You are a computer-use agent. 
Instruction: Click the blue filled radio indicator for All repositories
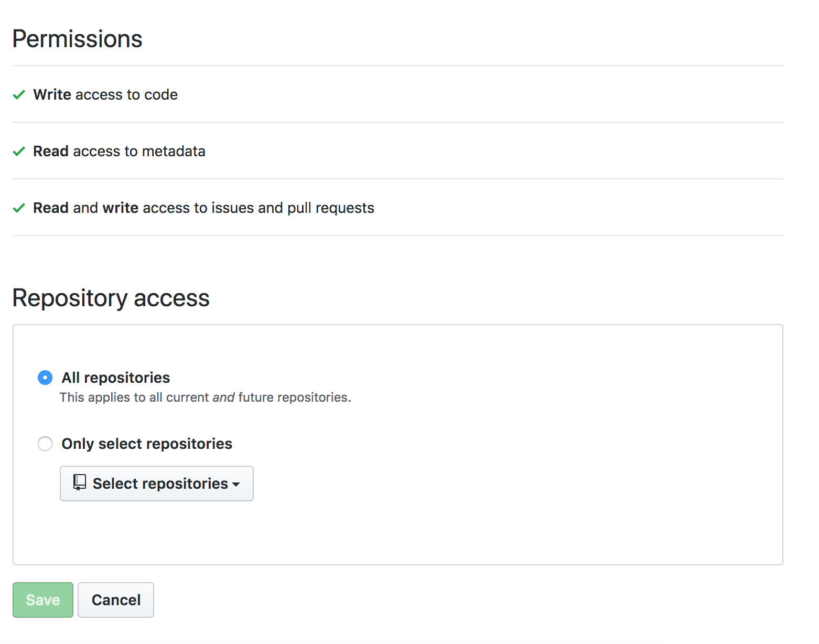pos(45,377)
